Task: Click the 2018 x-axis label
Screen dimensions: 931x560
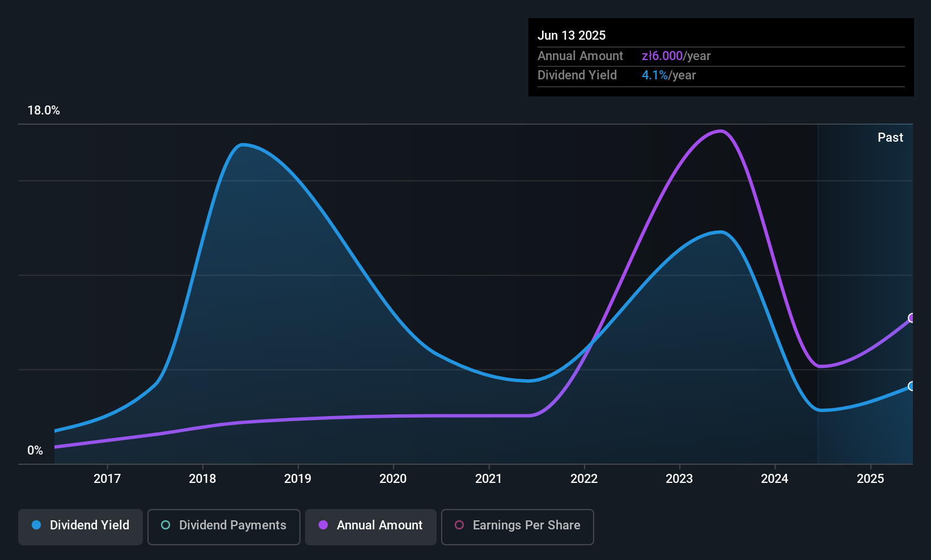Action: [202, 479]
